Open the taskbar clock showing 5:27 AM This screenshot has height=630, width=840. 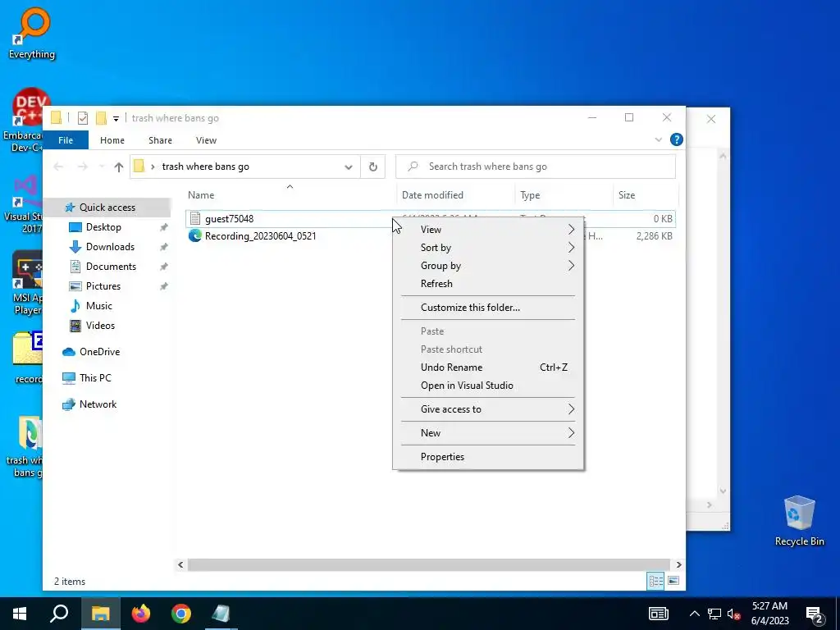(769, 614)
